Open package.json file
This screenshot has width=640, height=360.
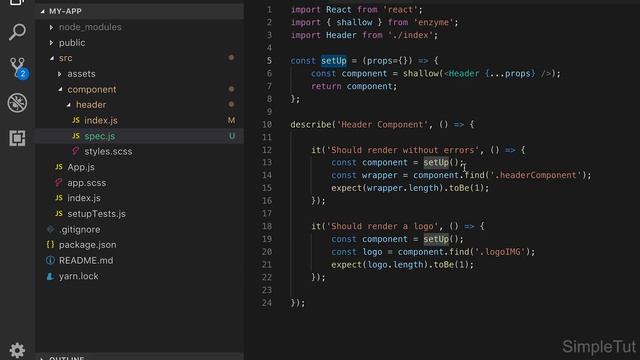pyautogui.click(x=88, y=245)
